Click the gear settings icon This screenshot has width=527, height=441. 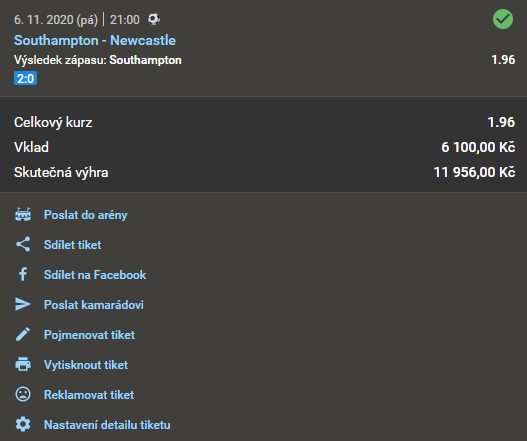[x=23, y=425]
